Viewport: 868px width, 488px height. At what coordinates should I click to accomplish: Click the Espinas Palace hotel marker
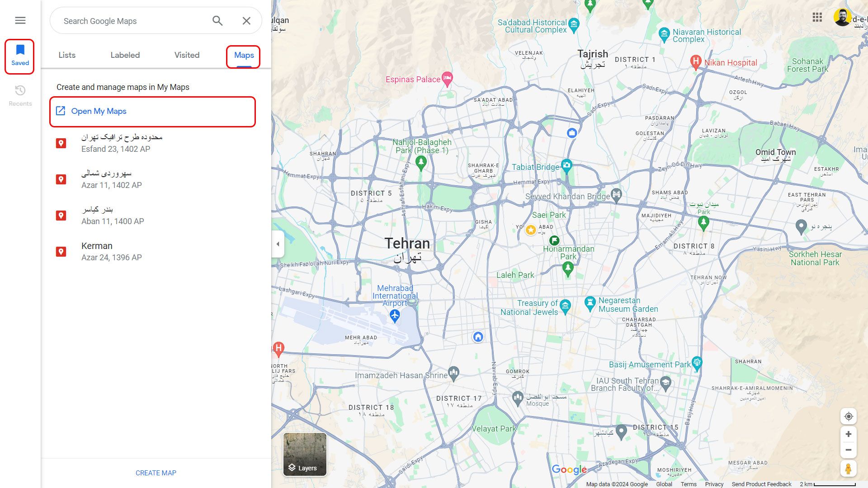pyautogui.click(x=447, y=79)
